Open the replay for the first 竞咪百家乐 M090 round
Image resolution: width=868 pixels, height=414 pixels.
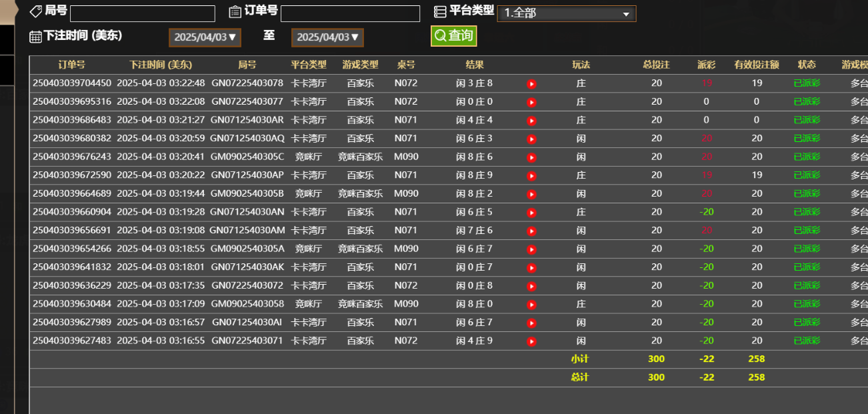(x=531, y=157)
